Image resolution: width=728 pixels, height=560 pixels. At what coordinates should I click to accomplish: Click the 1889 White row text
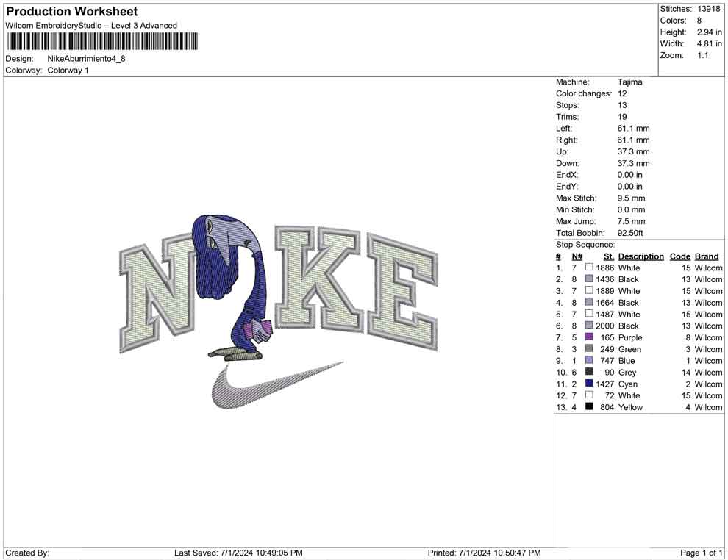point(618,291)
